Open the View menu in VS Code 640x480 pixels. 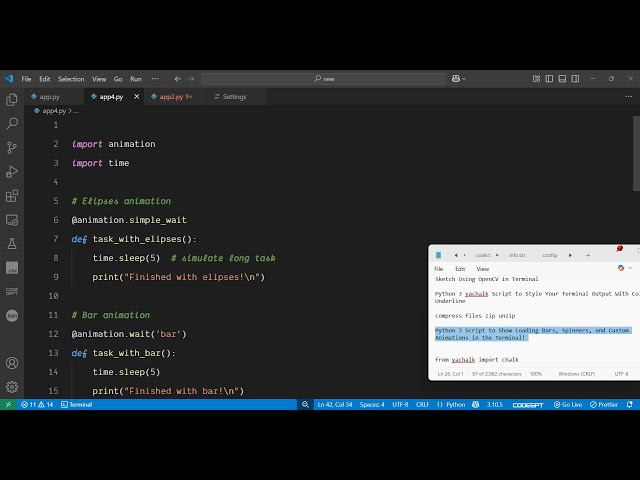click(99, 79)
